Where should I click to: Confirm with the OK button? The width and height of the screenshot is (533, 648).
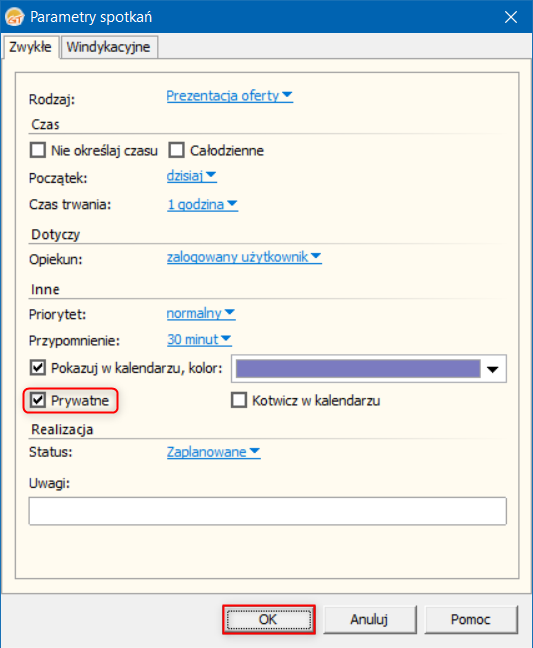269,619
